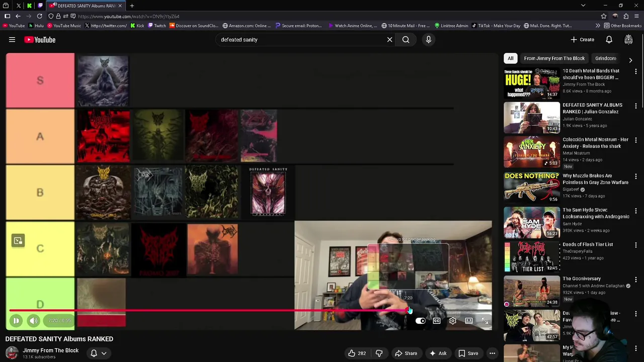
Task: Open more actions three-dot menu under video
Action: (x=493, y=353)
